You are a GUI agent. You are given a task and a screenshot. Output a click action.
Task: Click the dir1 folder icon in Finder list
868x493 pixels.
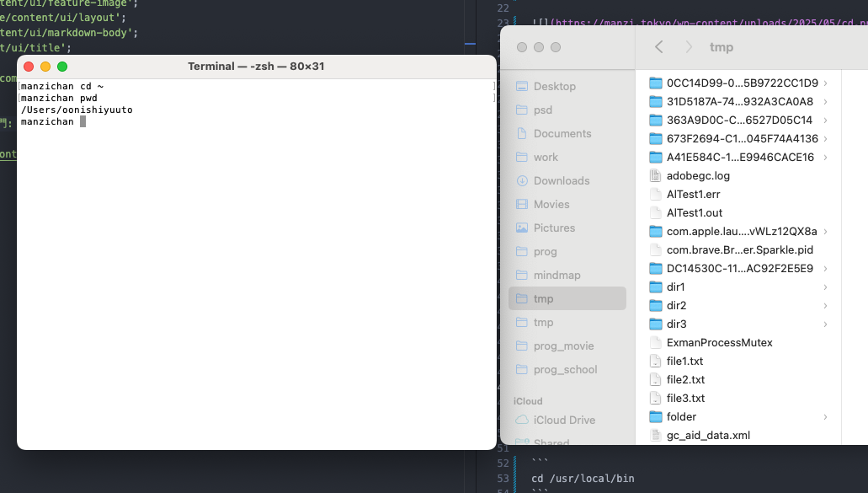pos(656,287)
